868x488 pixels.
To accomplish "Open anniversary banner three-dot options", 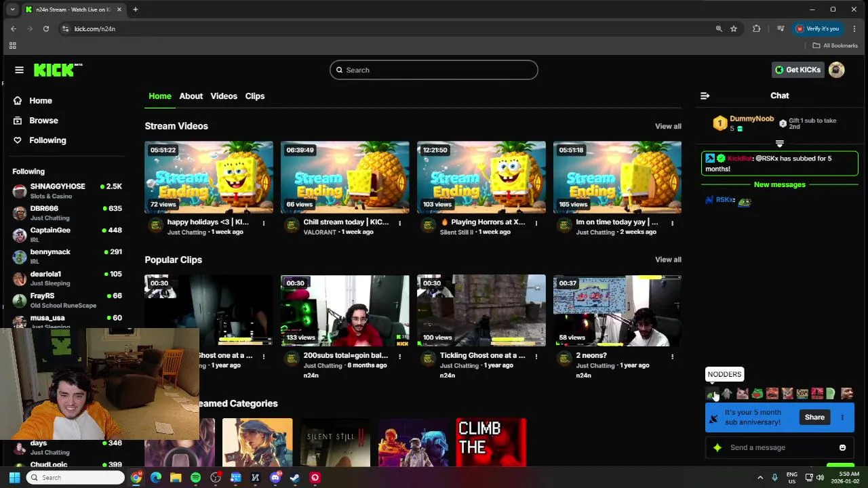I will coord(842,418).
